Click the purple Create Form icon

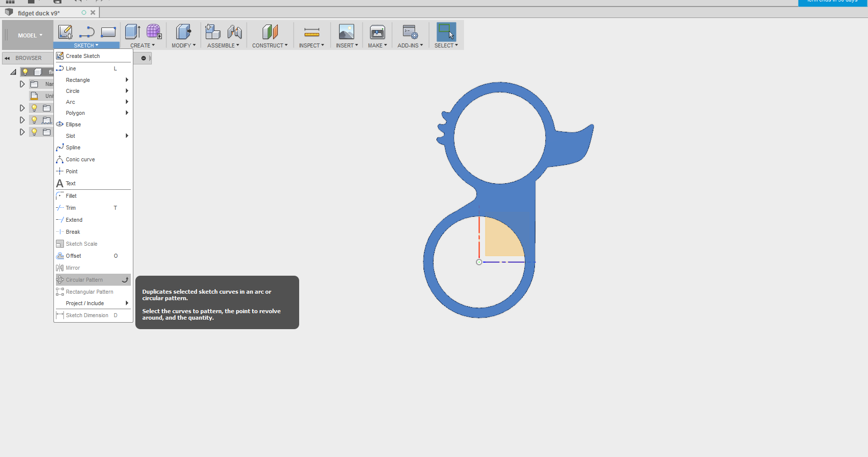pyautogui.click(x=154, y=32)
